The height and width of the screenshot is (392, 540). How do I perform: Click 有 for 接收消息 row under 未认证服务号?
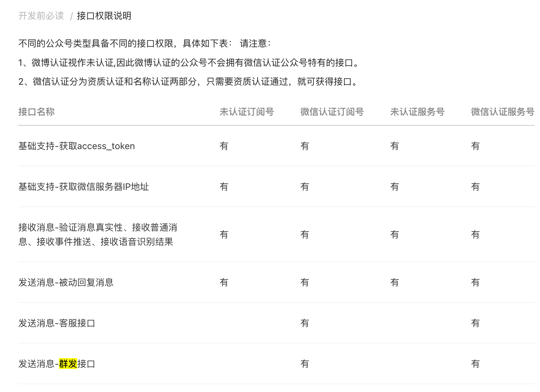394,234
